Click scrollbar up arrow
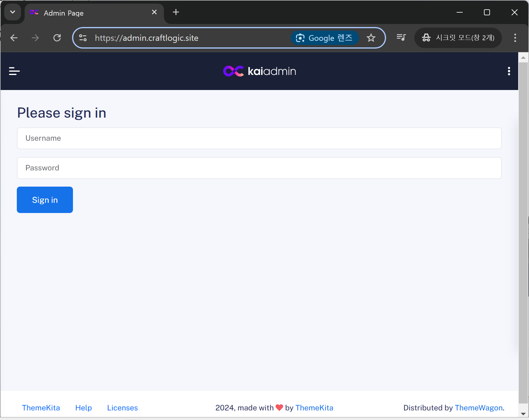Screen dimensions: 529x420 523,57
